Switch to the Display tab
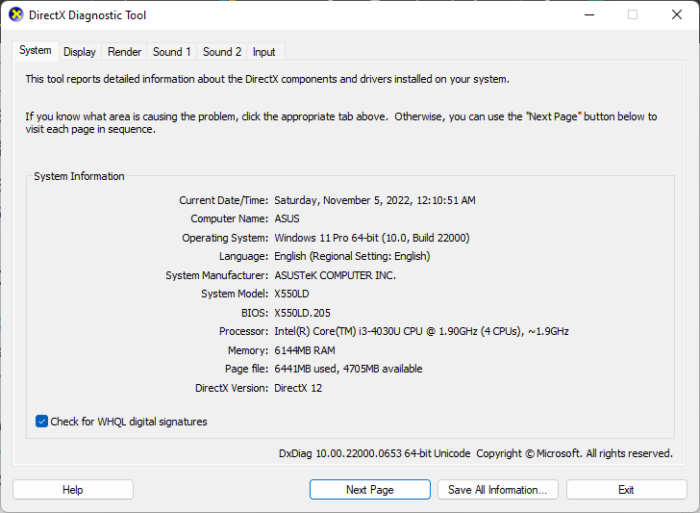 [x=80, y=52]
